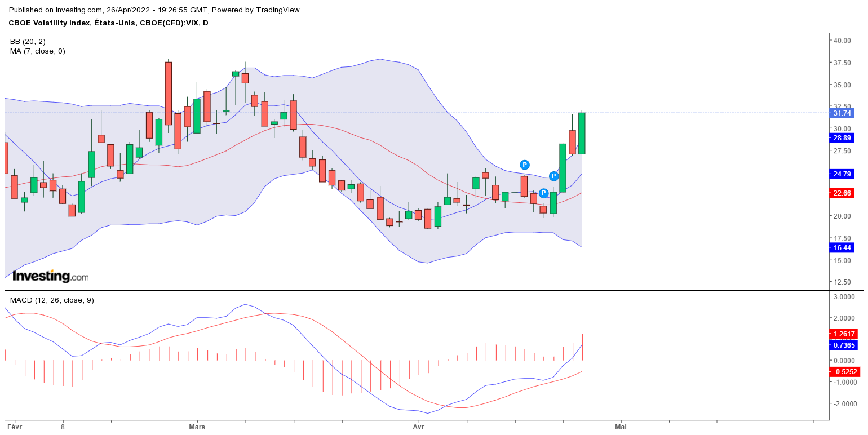Viewport: 868px width, 435px height.
Task: Click the MACD value label 1.2617
Action: click(844, 334)
